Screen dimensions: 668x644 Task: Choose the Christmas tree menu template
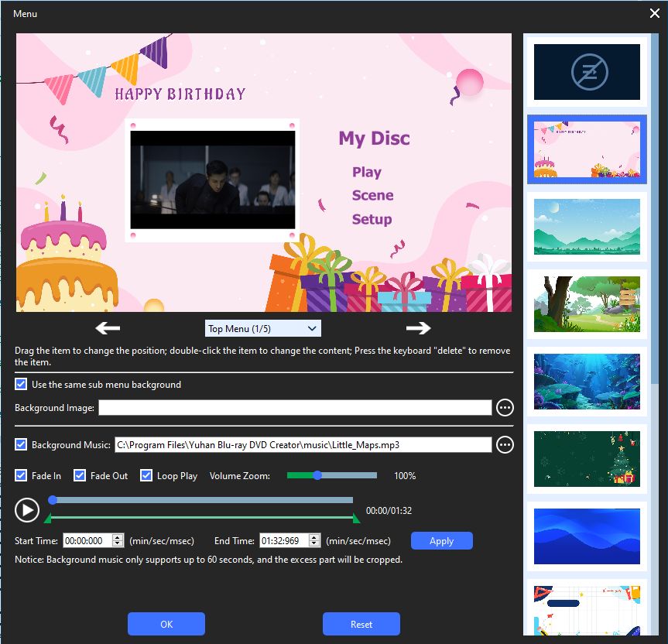[x=585, y=458]
